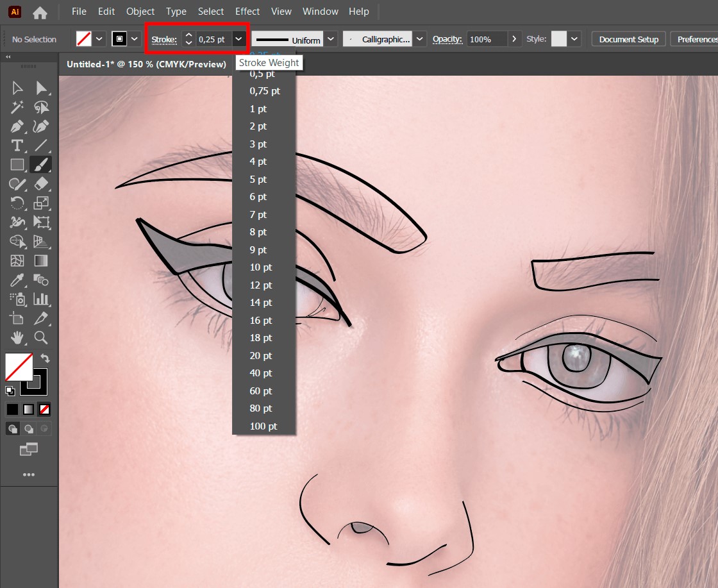The image size is (718, 588).
Task: Collapse the Stroke Weight dropdown arrow
Action: point(238,39)
